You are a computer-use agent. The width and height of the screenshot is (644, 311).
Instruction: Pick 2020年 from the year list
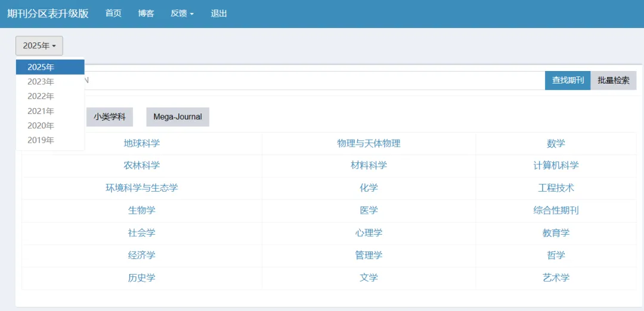[x=50, y=125]
